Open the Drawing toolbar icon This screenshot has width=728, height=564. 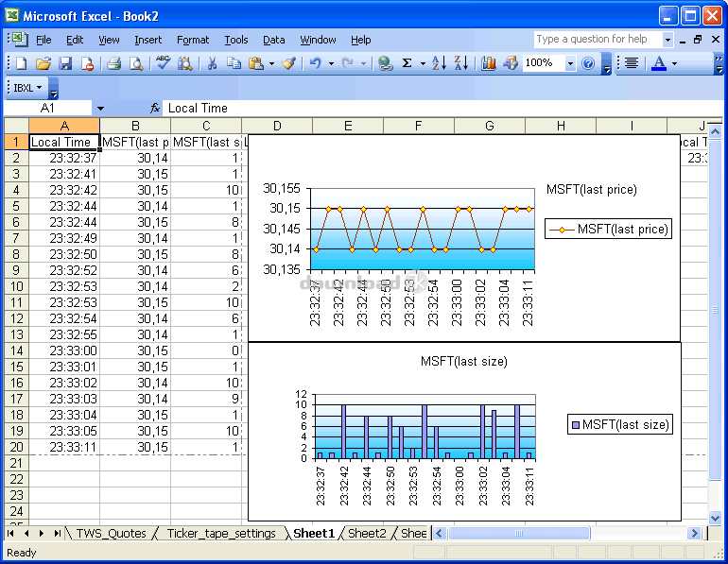tap(511, 63)
